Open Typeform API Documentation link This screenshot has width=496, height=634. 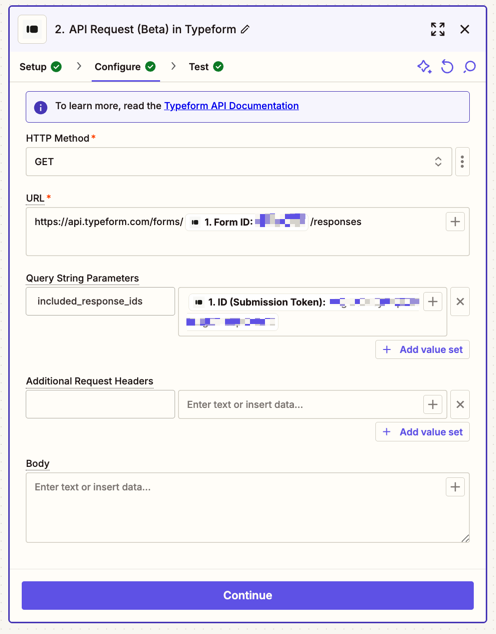231,106
